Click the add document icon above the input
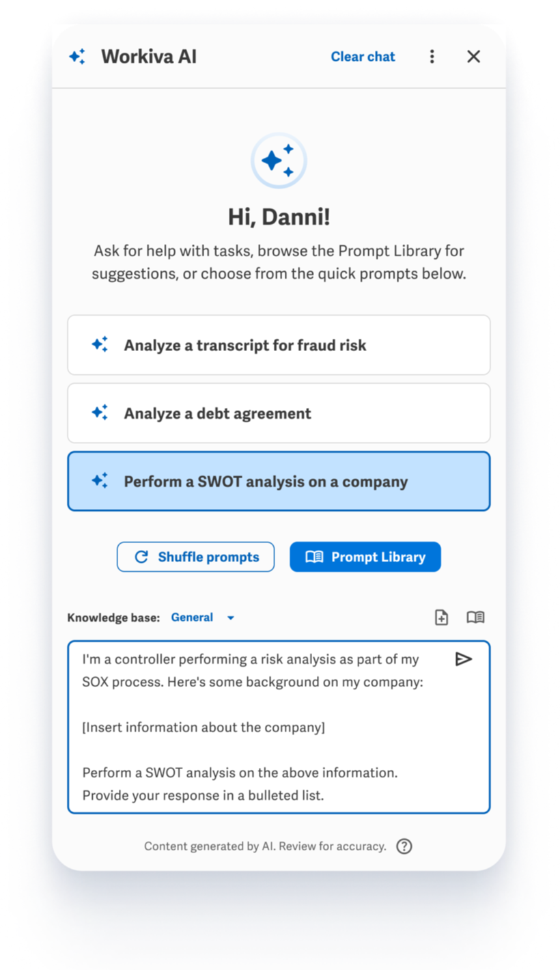This screenshot has width=560, height=970. (x=442, y=618)
